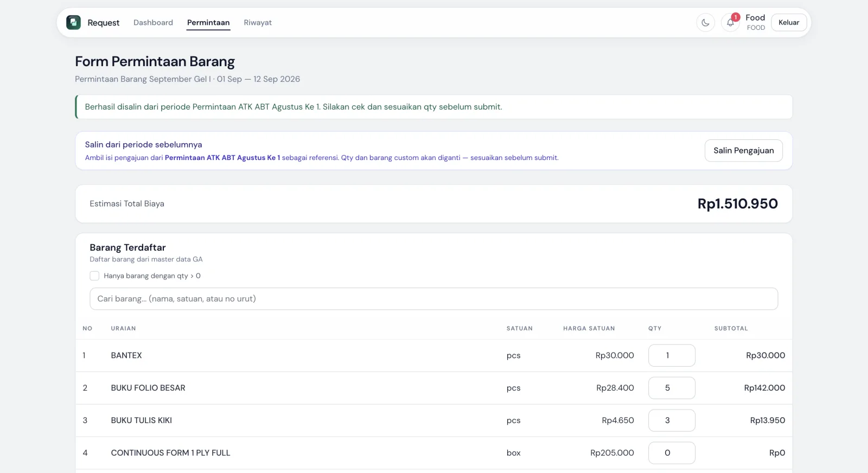
Task: Click the URAIAN column header
Action: coord(123,328)
